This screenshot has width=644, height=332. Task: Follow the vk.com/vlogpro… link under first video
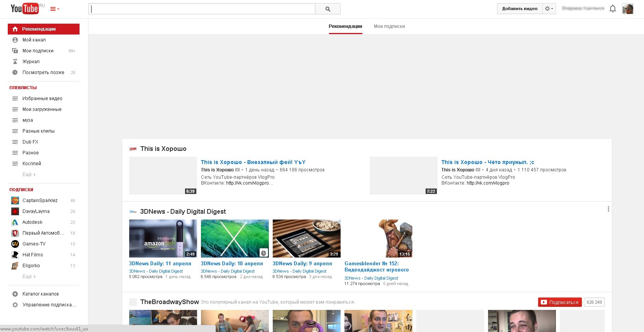[249, 183]
